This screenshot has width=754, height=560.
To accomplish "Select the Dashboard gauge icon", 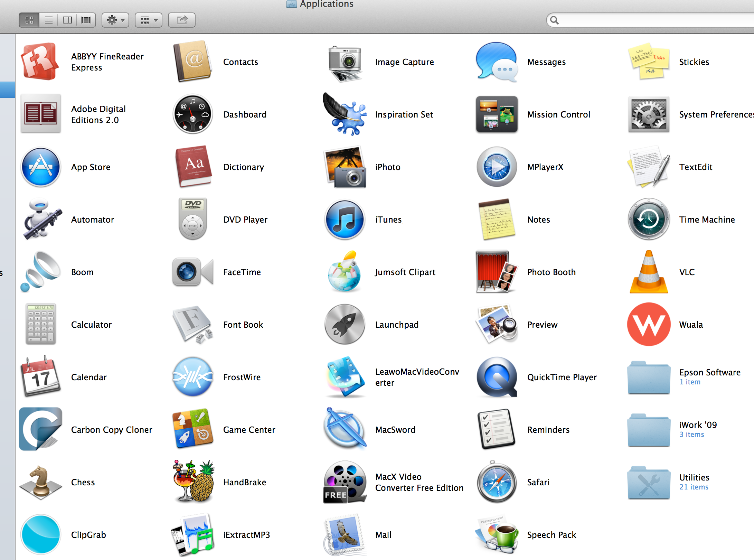I will pyautogui.click(x=193, y=114).
